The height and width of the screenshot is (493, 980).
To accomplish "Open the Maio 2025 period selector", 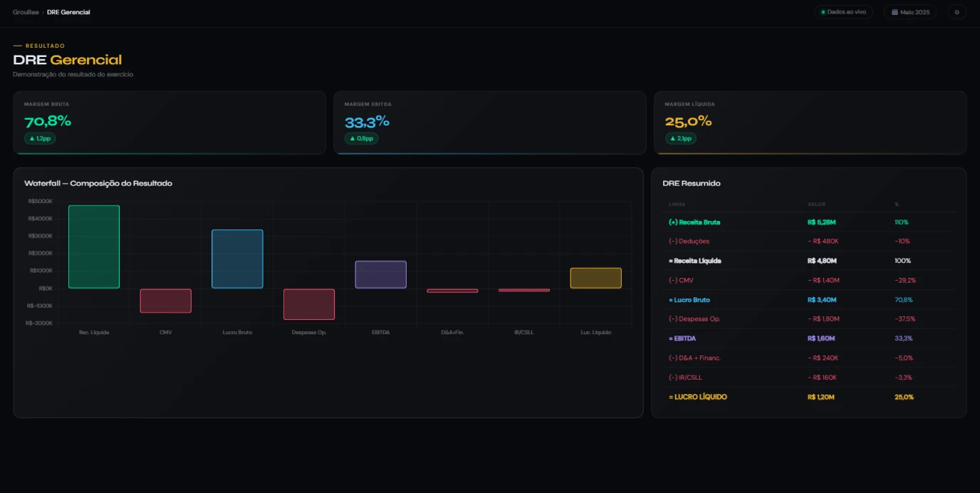I will pos(910,12).
